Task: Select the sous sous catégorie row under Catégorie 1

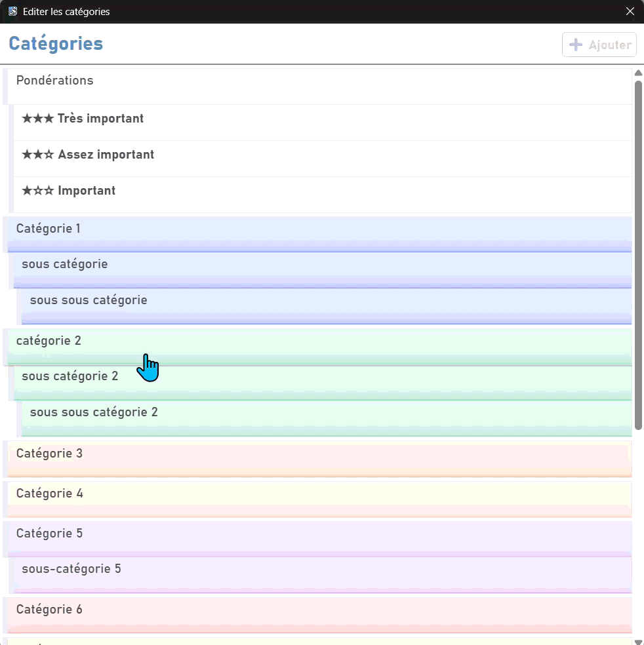Action: (327, 307)
